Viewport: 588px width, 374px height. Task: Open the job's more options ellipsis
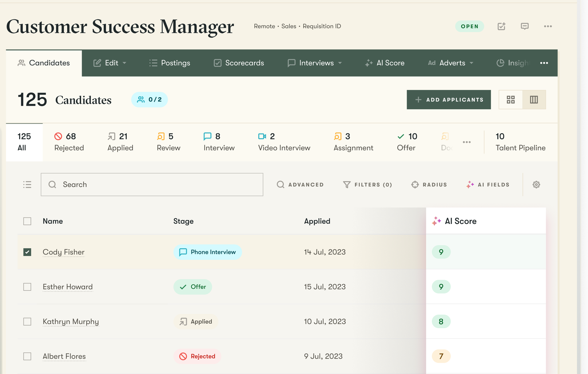point(548,26)
